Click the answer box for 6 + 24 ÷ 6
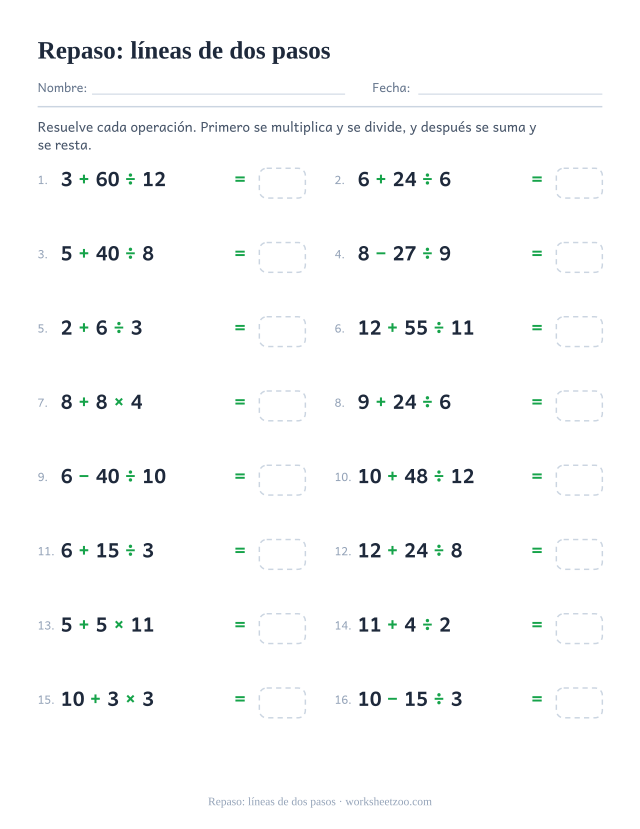Screen dimensions: 640x829 click(579, 183)
